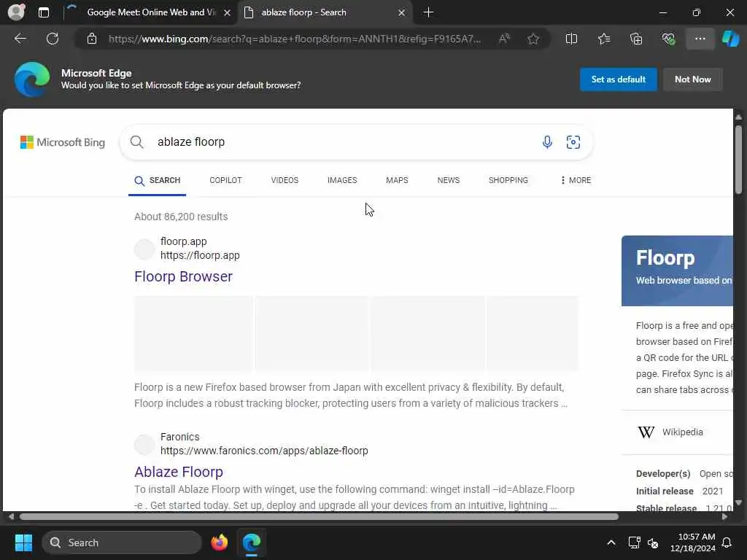Click the https://floorp.app URL text
This screenshot has width=747, height=560.
pyautogui.click(x=200, y=255)
